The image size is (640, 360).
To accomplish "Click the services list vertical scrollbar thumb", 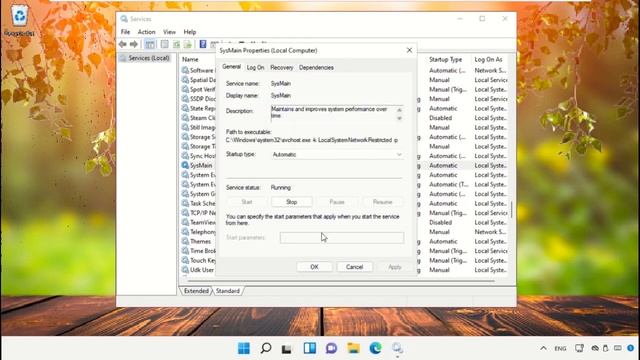I will (x=511, y=209).
